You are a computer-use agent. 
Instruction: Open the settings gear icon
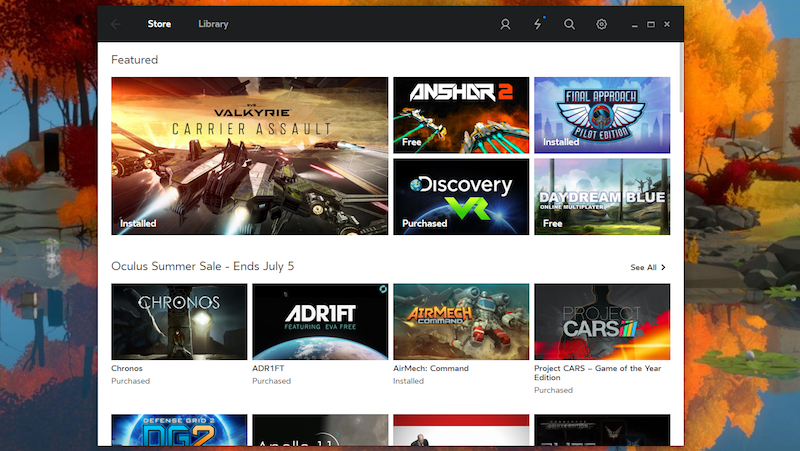(x=602, y=24)
